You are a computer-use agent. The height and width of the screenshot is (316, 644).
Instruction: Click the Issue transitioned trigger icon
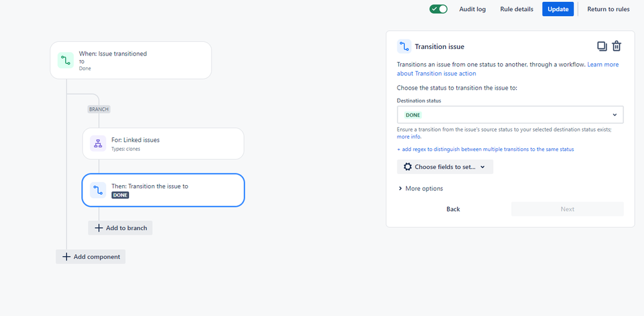66,61
